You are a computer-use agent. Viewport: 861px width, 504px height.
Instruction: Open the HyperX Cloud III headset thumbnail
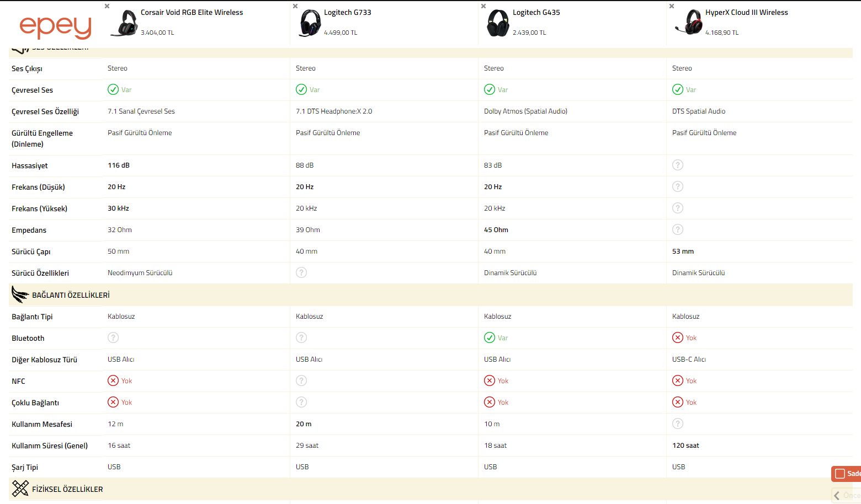pyautogui.click(x=689, y=22)
